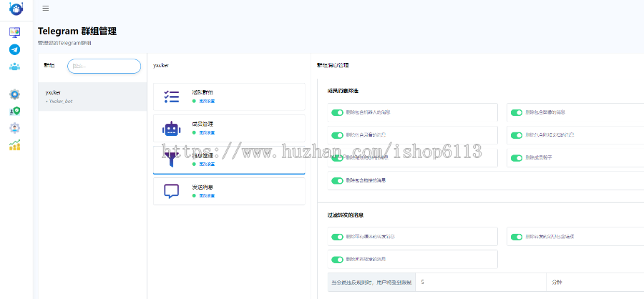
Task: Open the dark gear settings sidebar icon
Action: (15, 94)
